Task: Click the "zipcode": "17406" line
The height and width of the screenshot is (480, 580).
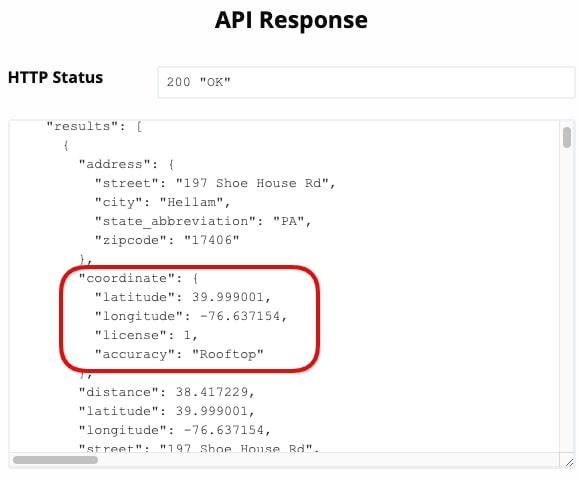Action: pos(167,240)
